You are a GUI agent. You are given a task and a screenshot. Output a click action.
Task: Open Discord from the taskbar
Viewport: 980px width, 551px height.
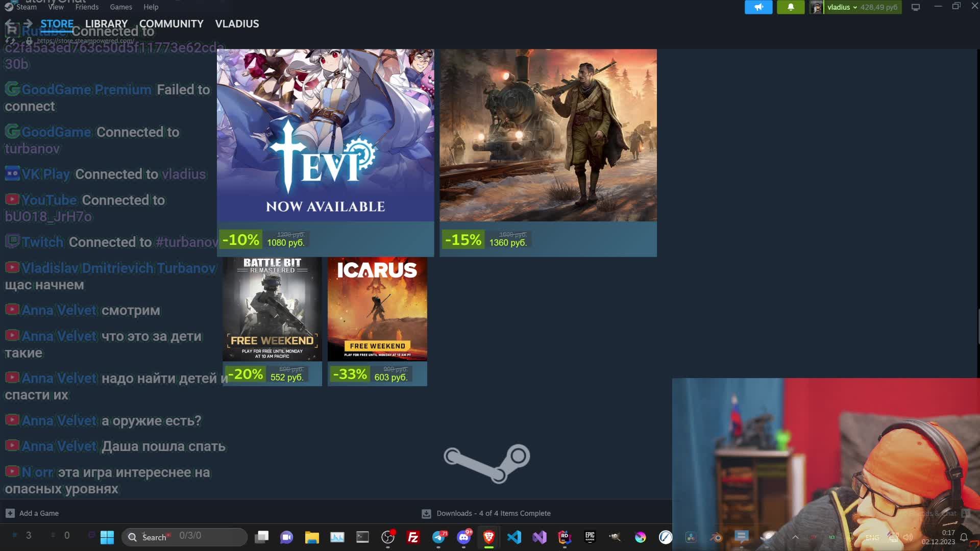463,537
